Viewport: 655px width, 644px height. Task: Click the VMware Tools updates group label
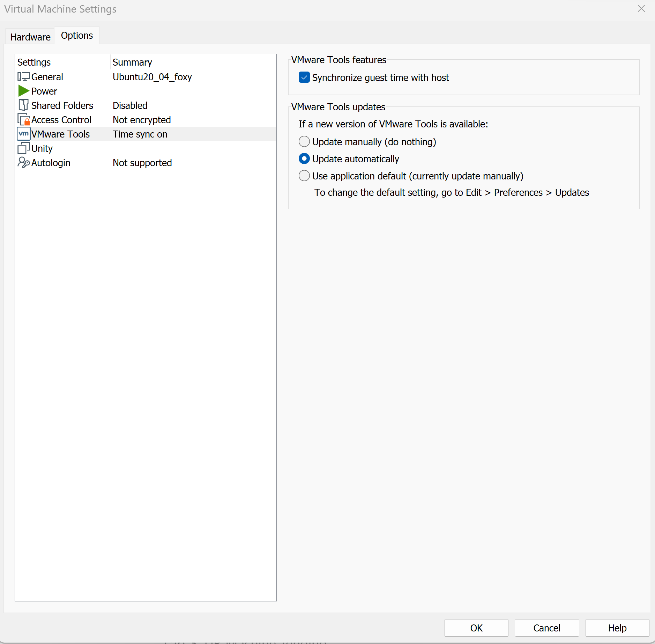[338, 107]
